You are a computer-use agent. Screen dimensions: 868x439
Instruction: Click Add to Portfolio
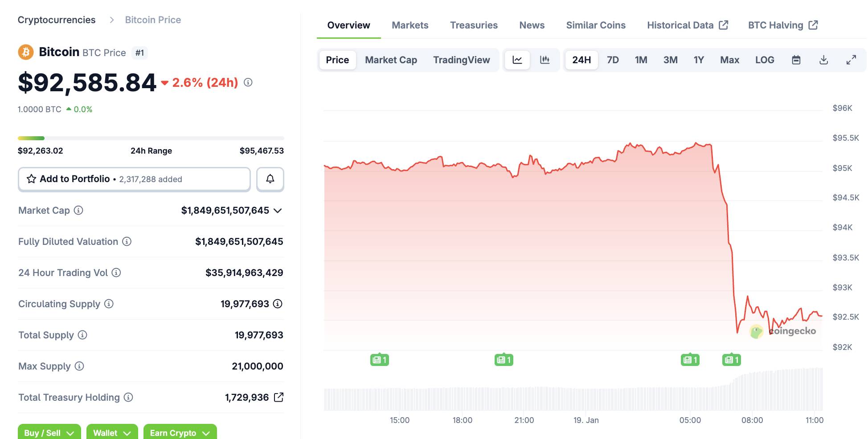click(x=74, y=179)
